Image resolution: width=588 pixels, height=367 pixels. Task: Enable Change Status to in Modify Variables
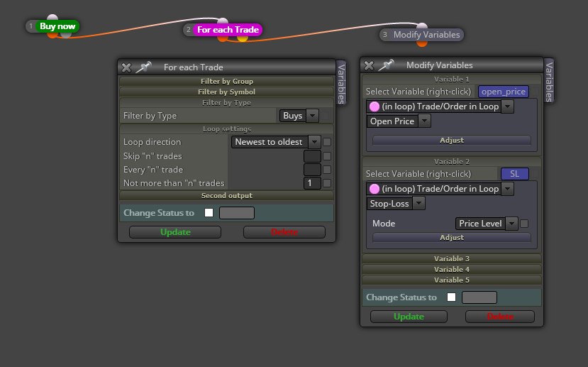pyautogui.click(x=452, y=297)
